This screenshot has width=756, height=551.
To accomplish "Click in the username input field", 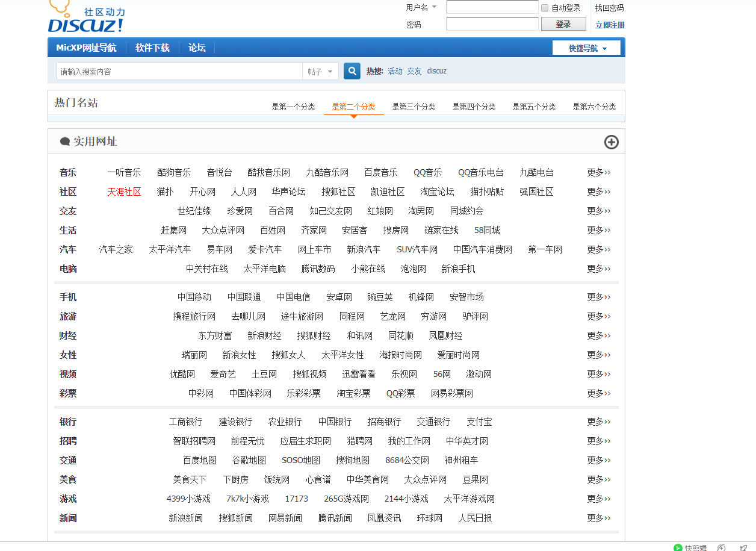I will coord(492,7).
